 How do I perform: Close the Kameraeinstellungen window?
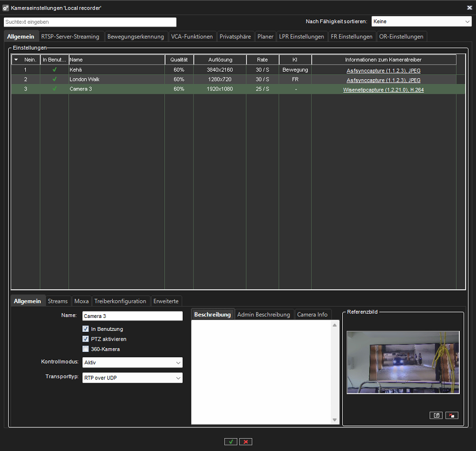point(470,8)
